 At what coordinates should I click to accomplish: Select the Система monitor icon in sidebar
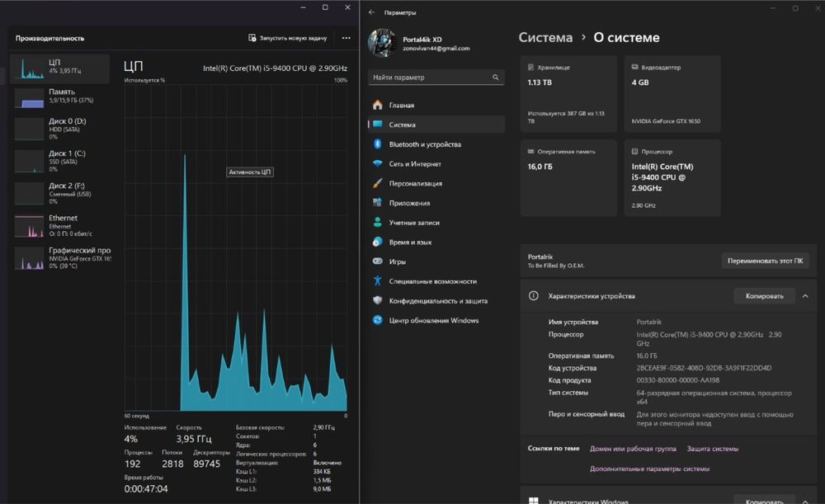tap(377, 125)
